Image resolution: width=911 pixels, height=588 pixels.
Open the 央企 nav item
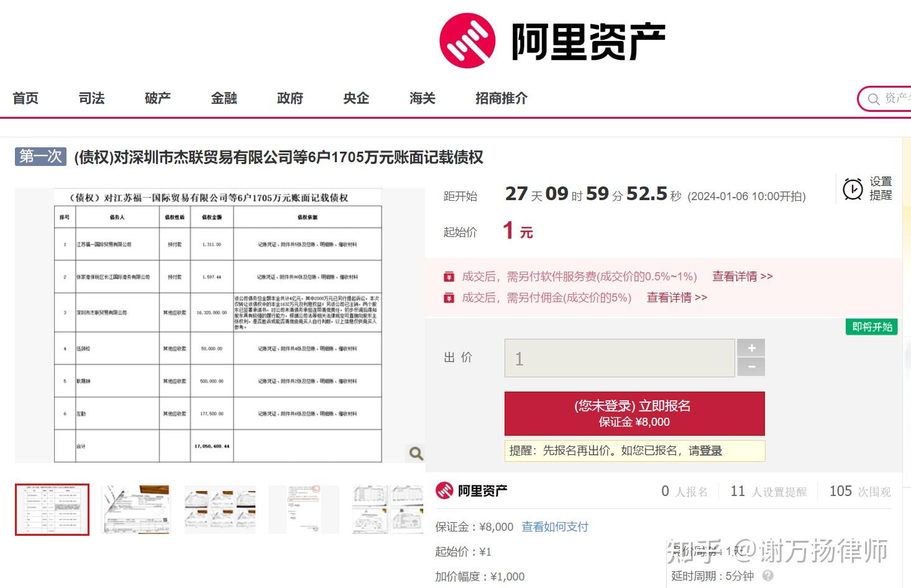356,98
